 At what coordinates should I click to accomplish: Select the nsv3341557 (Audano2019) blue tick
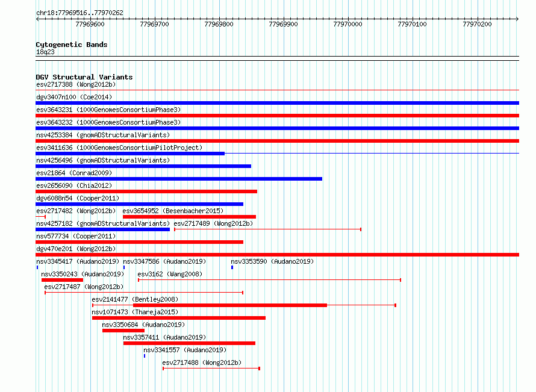point(145,356)
